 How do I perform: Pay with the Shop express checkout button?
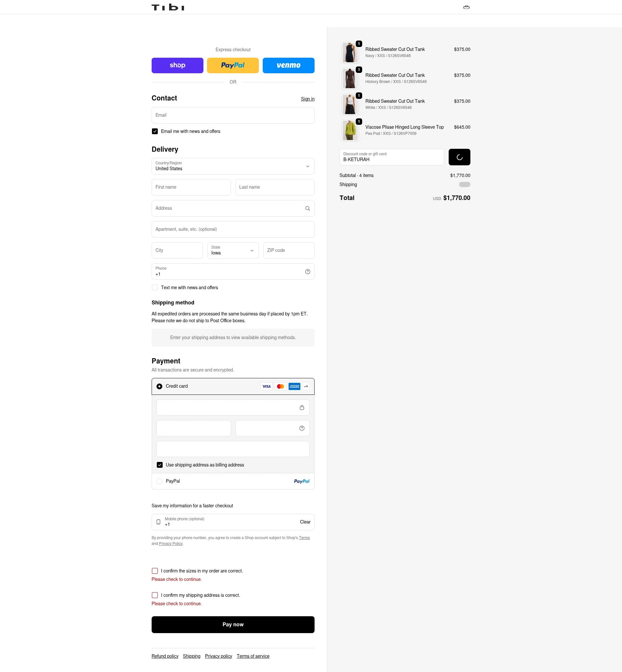pyautogui.click(x=178, y=65)
